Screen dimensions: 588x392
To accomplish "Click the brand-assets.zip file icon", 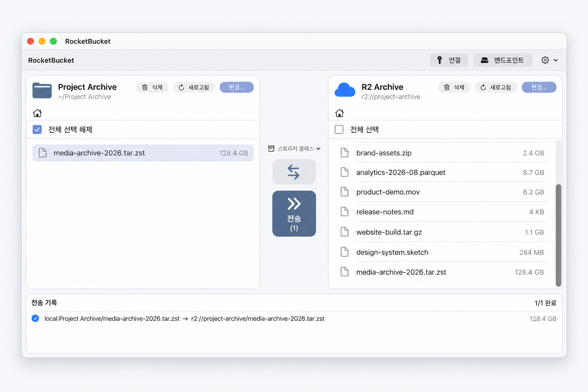I will coord(345,153).
